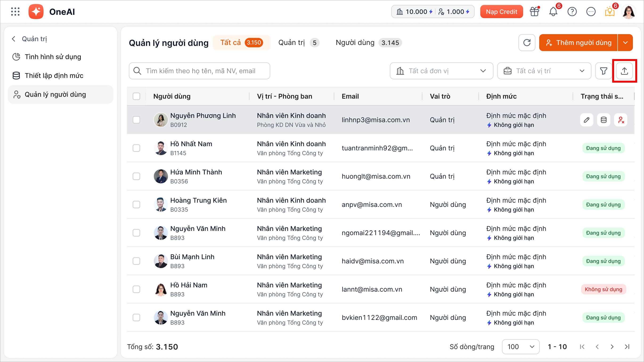The height and width of the screenshot is (362, 644).
Task: Open the filter funnel icon
Action: (603, 71)
